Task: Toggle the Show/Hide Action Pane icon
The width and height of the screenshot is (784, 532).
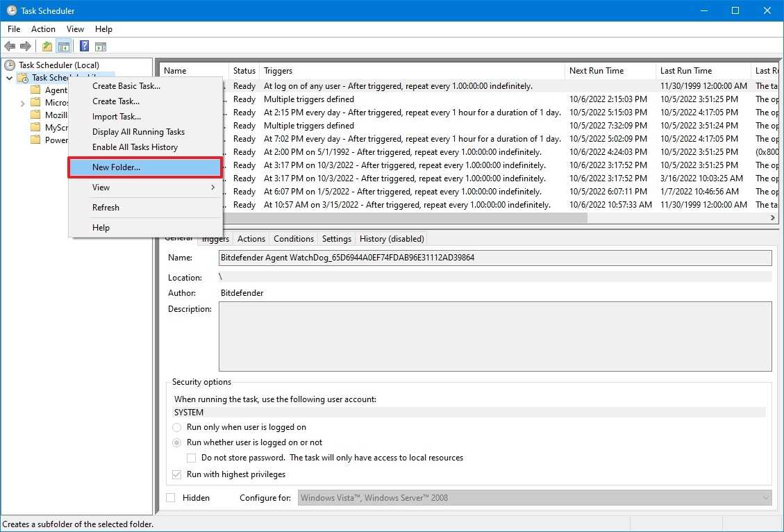Action: click(x=101, y=47)
